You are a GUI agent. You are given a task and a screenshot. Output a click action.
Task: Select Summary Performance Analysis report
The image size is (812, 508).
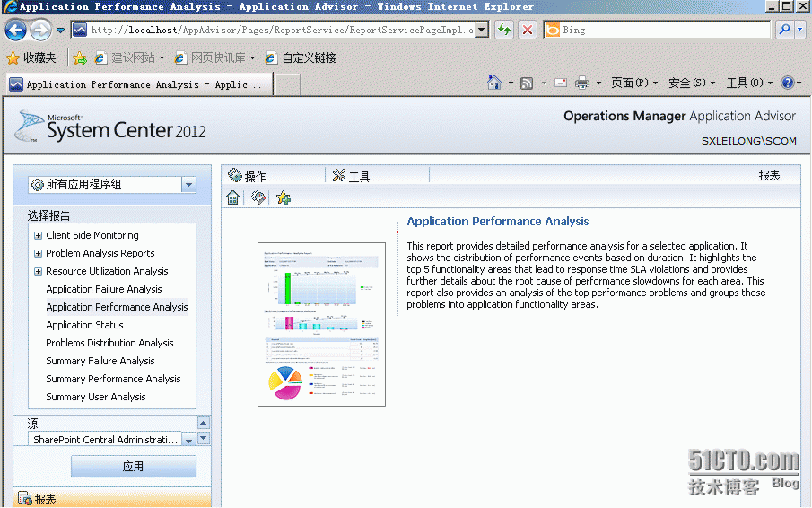[x=113, y=379]
